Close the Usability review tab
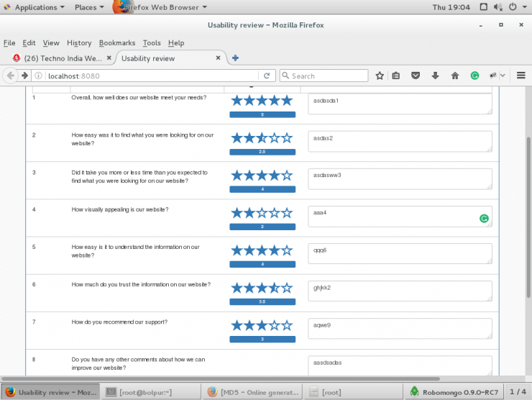The image size is (532, 400). [218, 58]
